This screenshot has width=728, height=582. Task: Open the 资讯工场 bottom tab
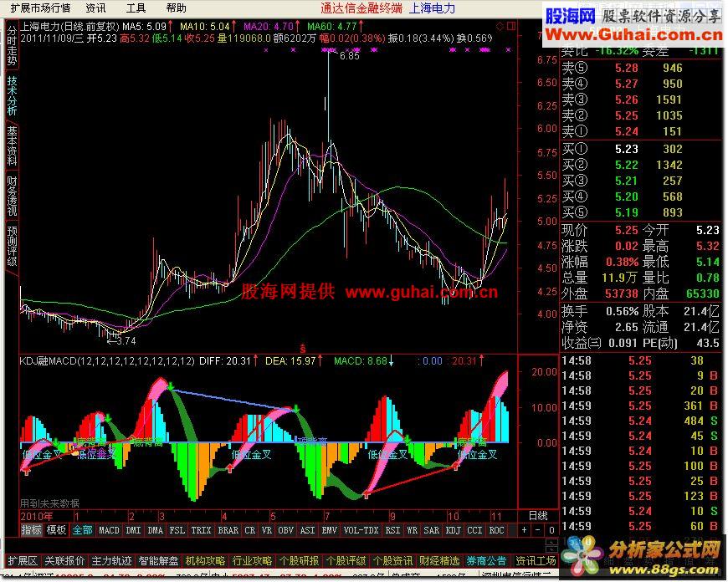pos(536,560)
